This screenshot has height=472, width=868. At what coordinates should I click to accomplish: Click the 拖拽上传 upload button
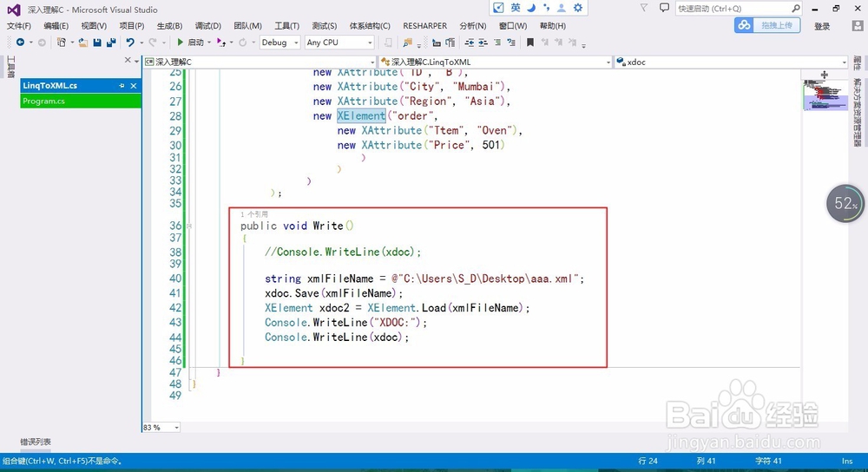[x=777, y=25]
